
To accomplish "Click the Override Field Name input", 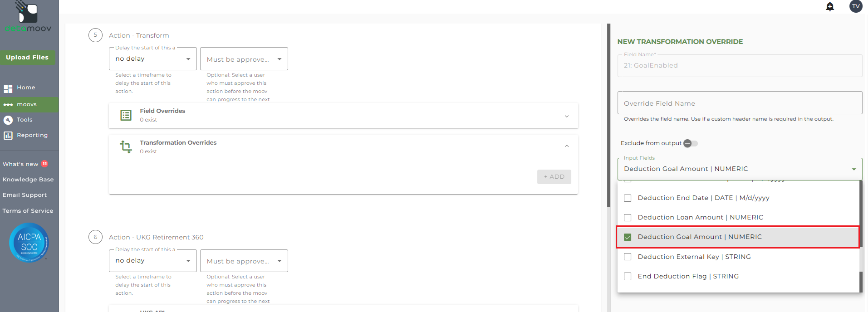I will pyautogui.click(x=739, y=103).
